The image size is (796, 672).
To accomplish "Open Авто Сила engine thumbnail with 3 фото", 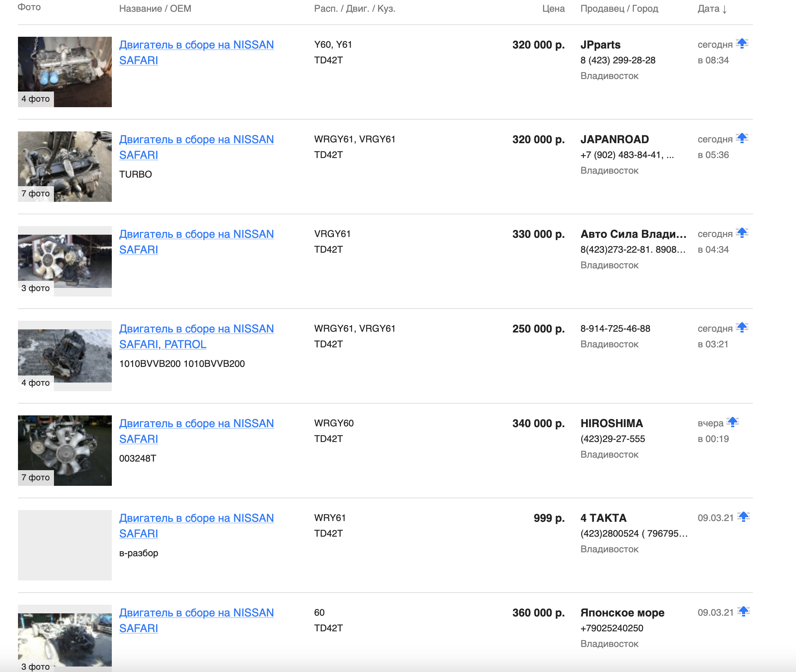I will tap(65, 261).
